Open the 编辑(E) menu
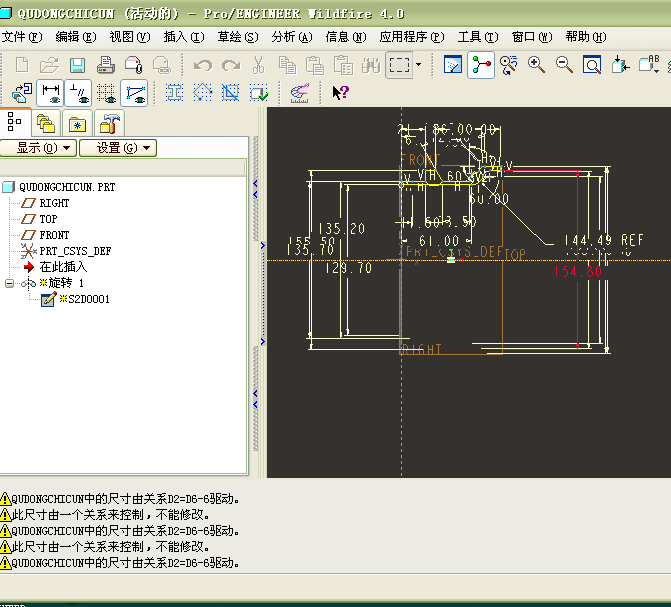 tap(76, 37)
